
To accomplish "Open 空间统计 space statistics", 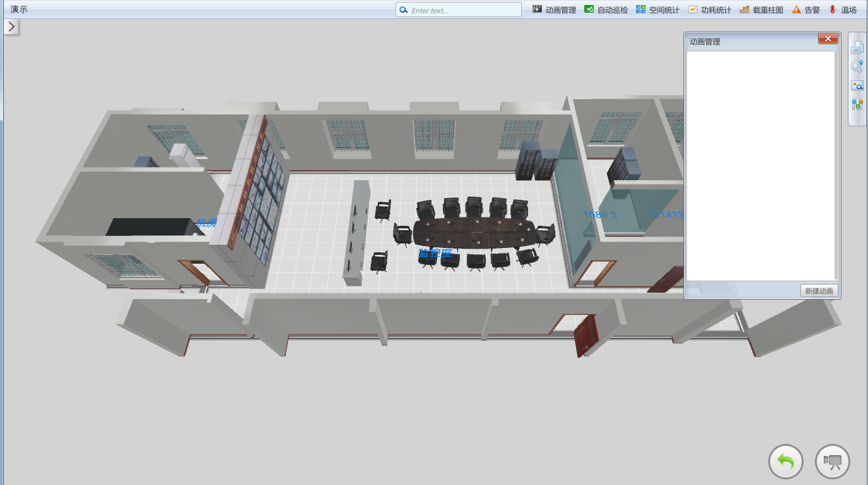I will (x=658, y=9).
